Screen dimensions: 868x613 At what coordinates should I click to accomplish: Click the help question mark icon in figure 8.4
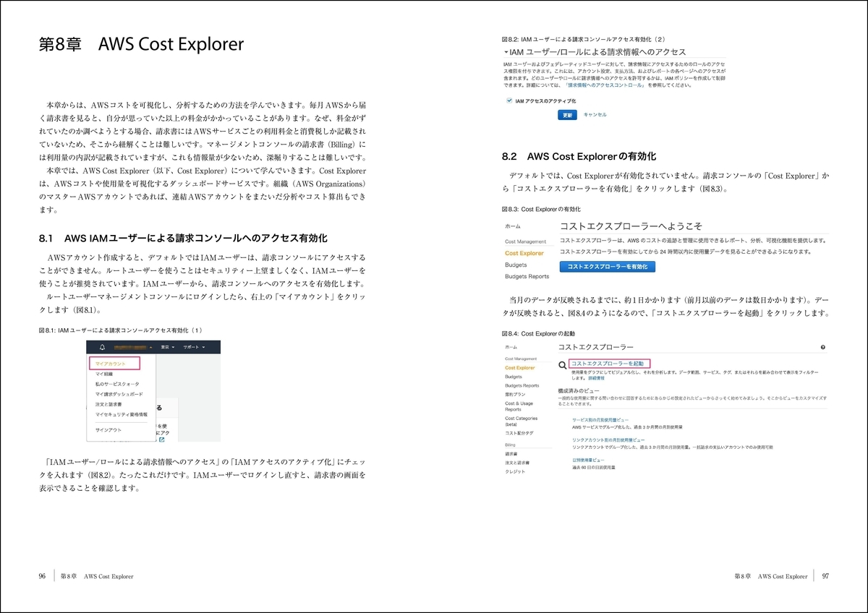823,347
